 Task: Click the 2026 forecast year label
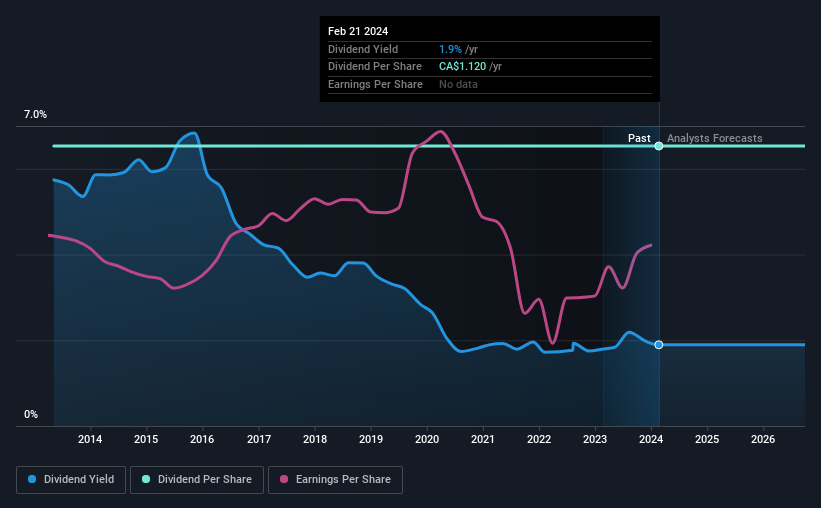coord(763,439)
